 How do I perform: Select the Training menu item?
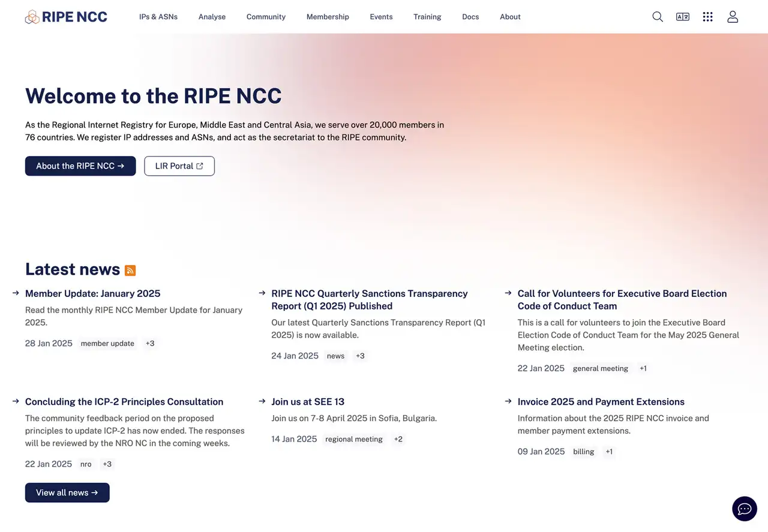coord(427,17)
